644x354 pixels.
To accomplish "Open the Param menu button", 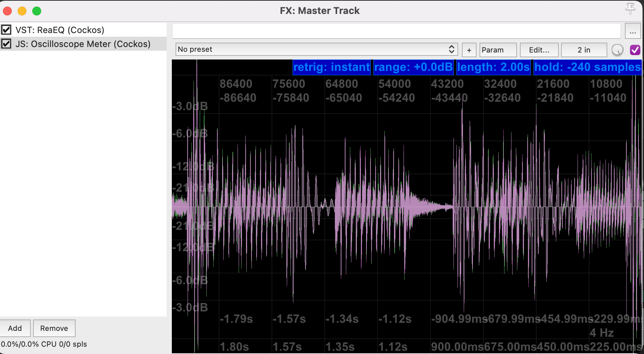I will [498, 50].
